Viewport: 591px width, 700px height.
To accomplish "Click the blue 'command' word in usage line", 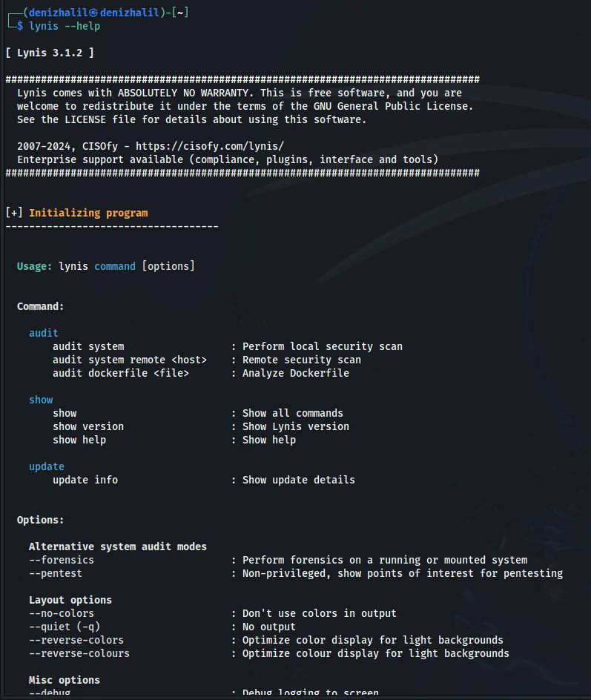I will [115, 266].
